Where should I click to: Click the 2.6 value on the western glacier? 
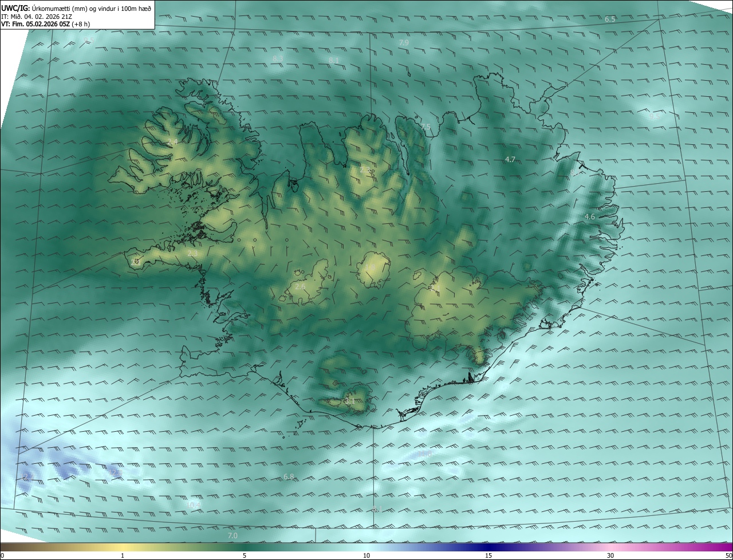tap(300, 286)
